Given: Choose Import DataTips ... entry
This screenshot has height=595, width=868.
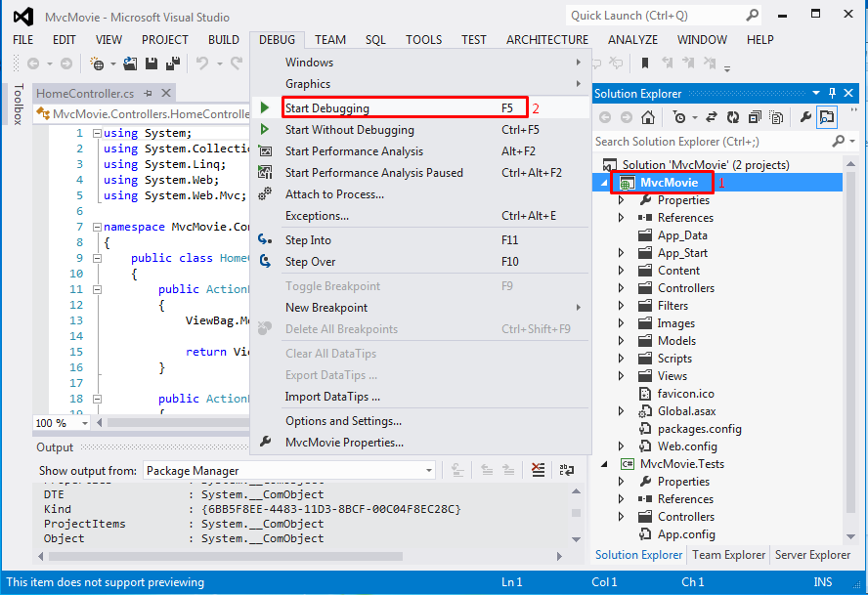Looking at the screenshot, I should pos(420,397).
